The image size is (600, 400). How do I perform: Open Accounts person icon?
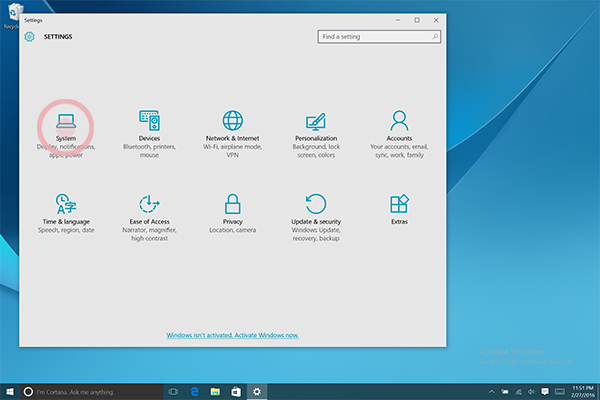coord(399,121)
